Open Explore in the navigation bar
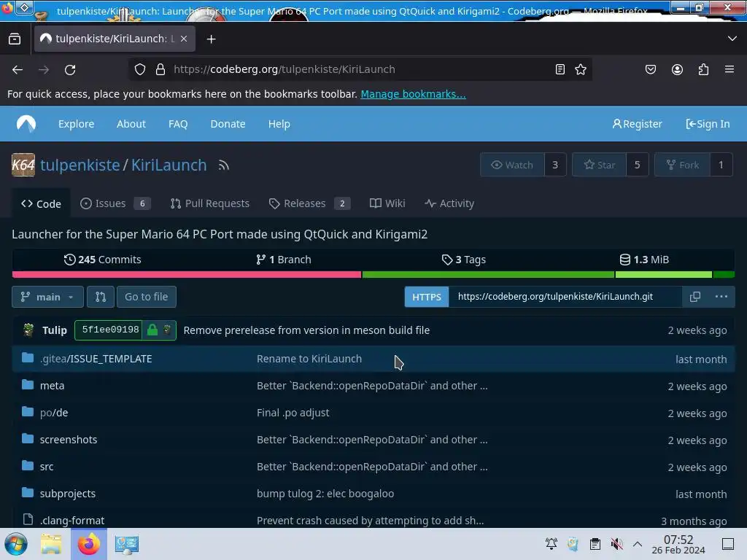This screenshot has height=560, width=747. tap(76, 124)
